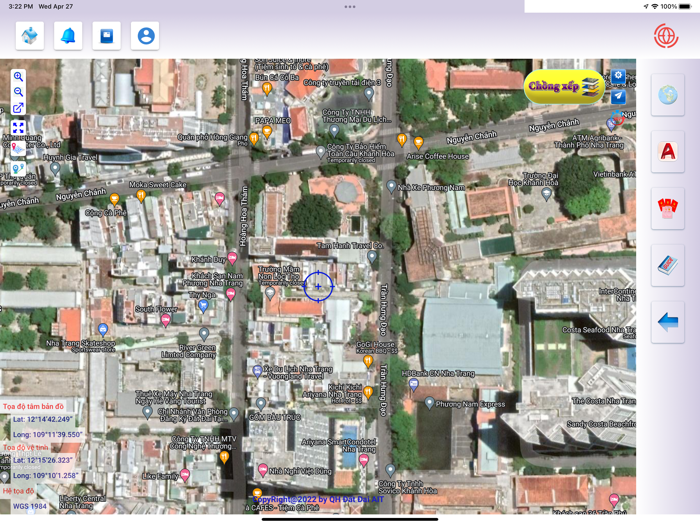
Task: Click the open-external share icon
Action: [x=18, y=108]
